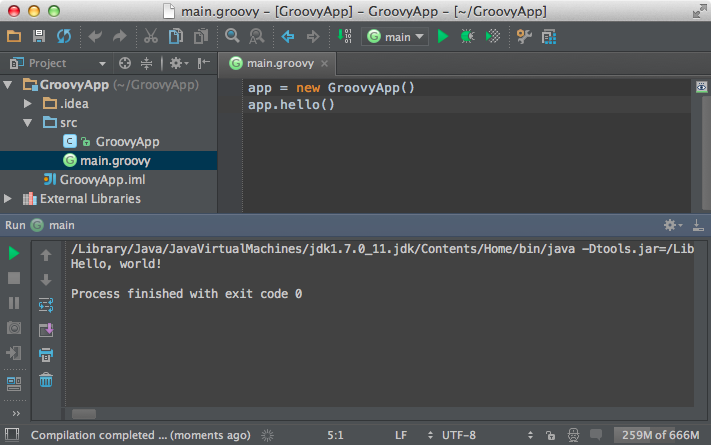The image size is (711, 445).
Task: Toggle scroll to end of console
Action: [x=46, y=330]
